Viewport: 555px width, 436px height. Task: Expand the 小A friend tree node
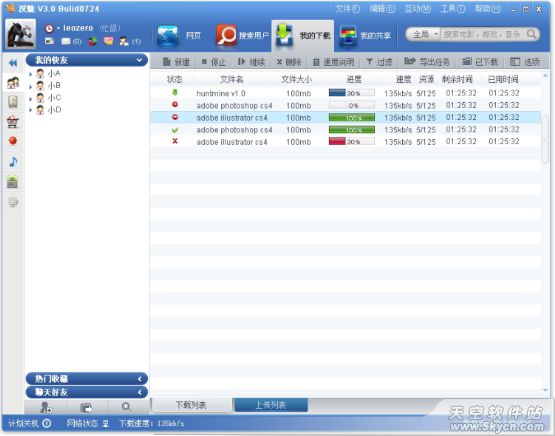[x=31, y=74]
